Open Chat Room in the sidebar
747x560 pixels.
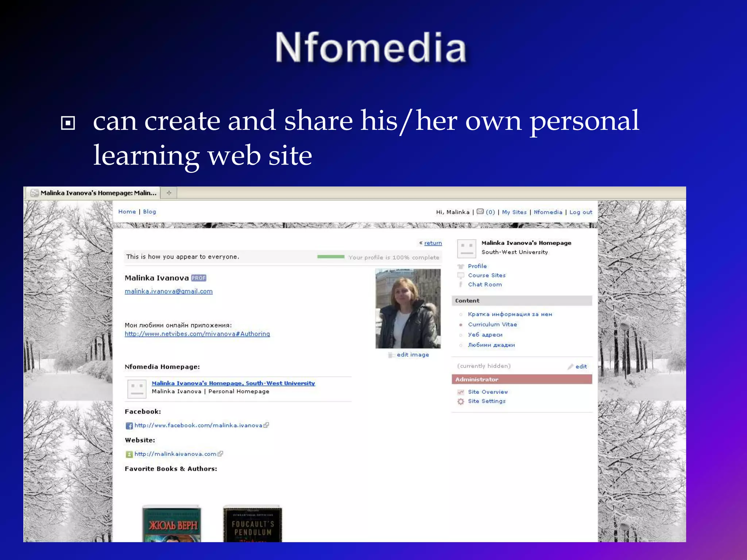pos(485,284)
